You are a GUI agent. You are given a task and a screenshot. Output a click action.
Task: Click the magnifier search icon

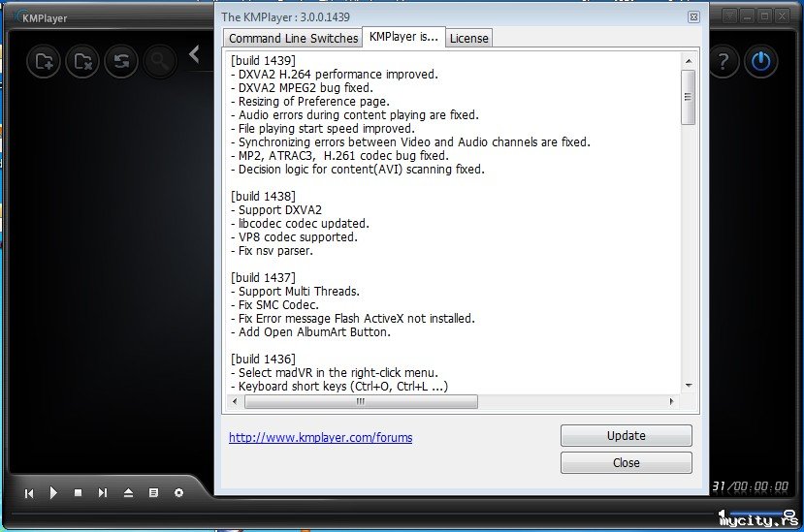(x=160, y=61)
